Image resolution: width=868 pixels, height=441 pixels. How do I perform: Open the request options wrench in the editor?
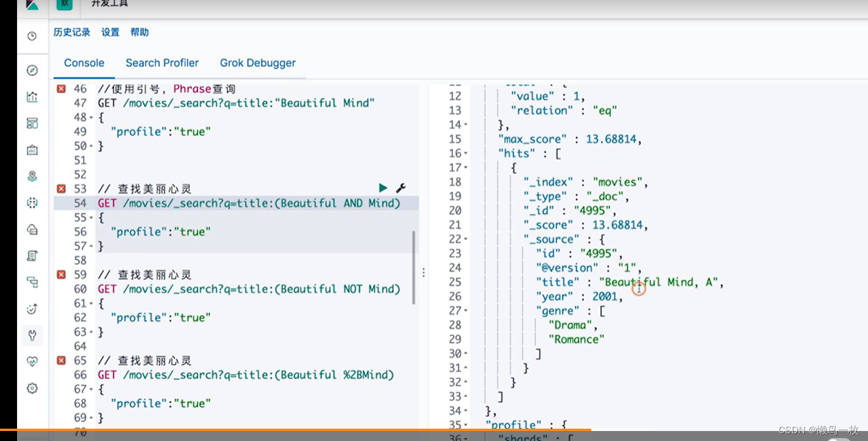401,188
